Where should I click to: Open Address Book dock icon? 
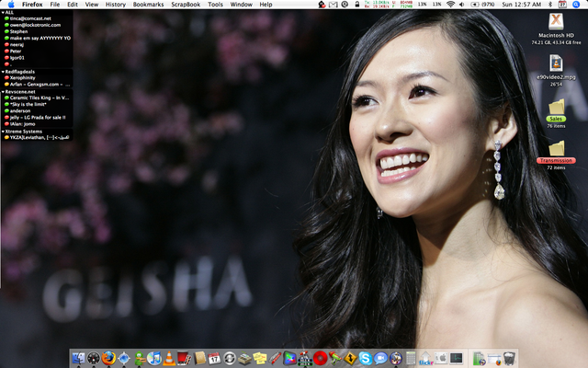click(x=199, y=358)
